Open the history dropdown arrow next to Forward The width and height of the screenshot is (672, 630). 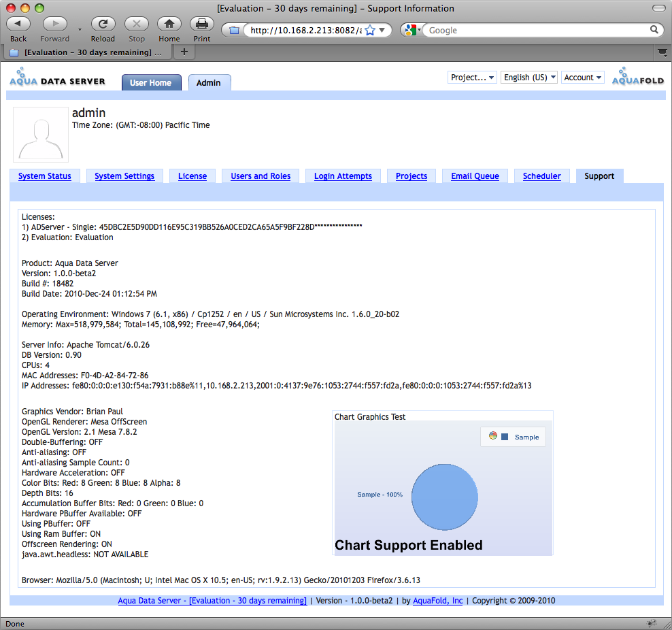pos(80,30)
